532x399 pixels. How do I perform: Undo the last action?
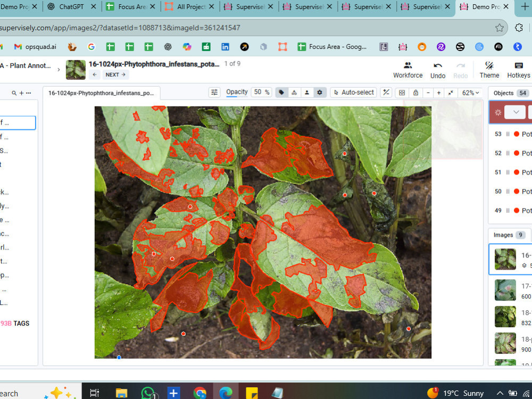tap(438, 70)
